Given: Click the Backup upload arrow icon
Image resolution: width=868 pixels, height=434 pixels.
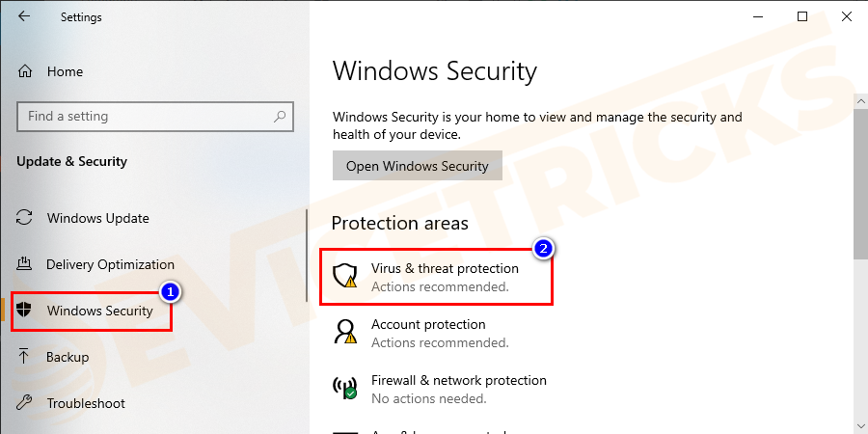Looking at the screenshot, I should point(26,357).
